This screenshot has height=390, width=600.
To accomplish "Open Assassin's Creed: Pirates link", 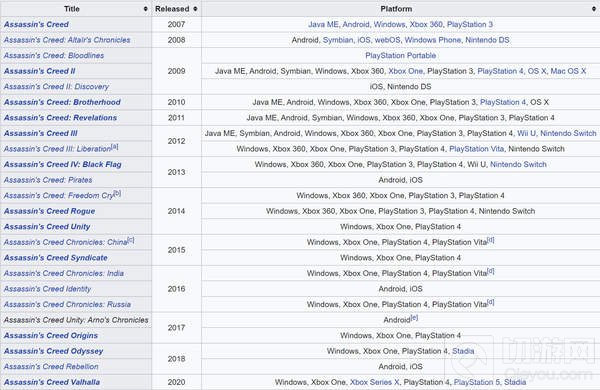I will (x=48, y=180).
